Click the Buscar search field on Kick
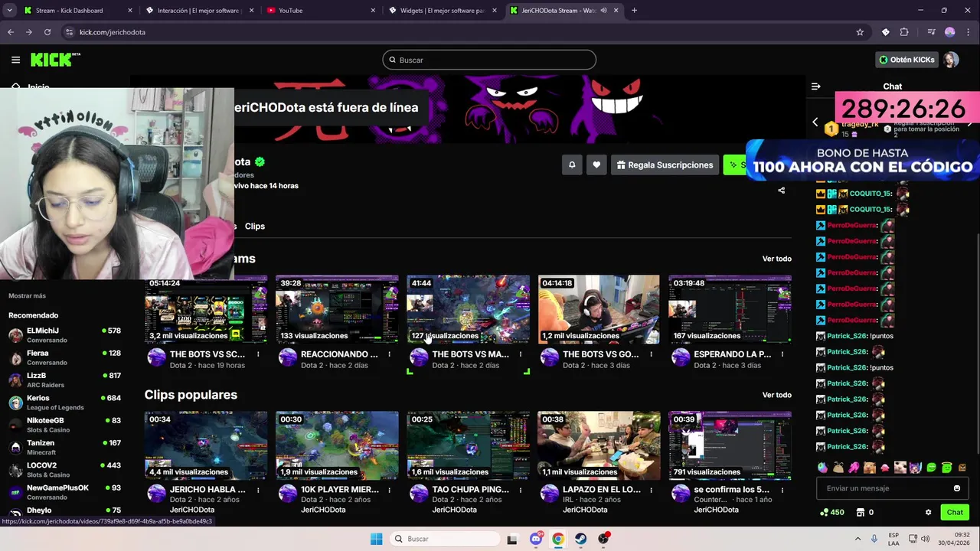The height and width of the screenshot is (551, 980). (x=489, y=60)
